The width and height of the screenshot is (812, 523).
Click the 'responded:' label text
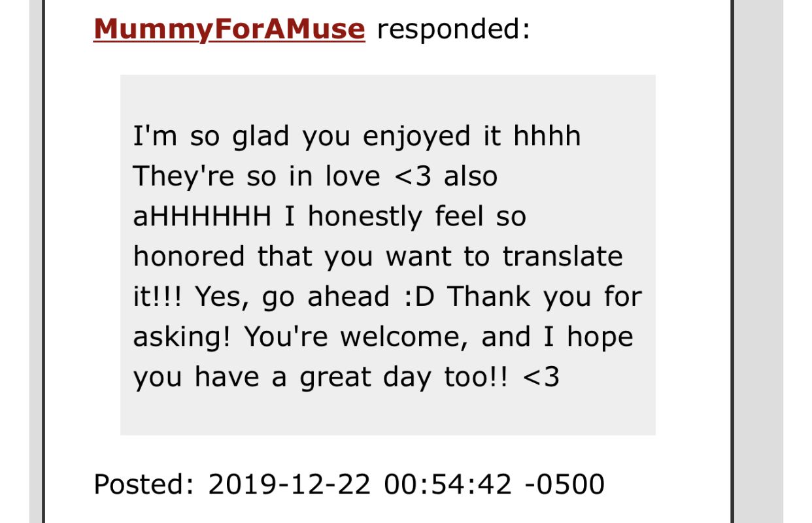[454, 28]
